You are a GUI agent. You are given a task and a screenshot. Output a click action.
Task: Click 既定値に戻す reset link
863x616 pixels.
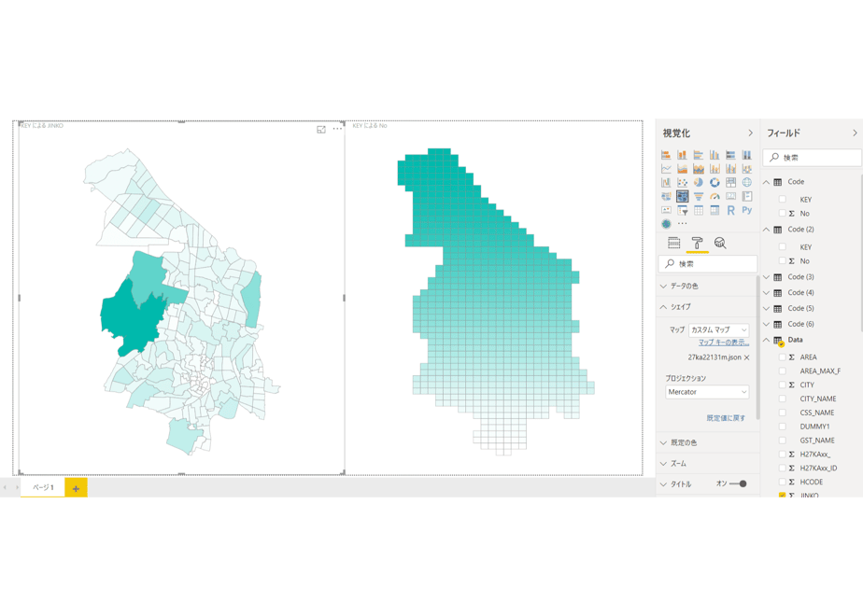tap(726, 418)
